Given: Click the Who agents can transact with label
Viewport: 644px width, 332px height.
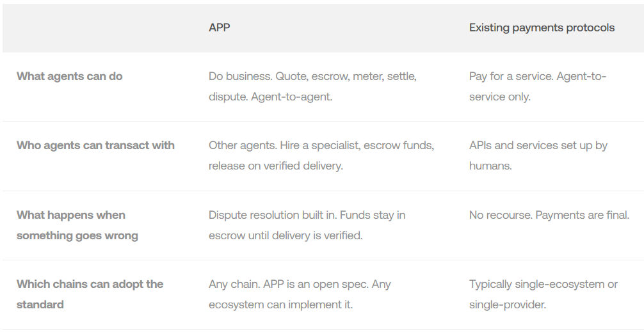Looking at the screenshot, I should (95, 145).
